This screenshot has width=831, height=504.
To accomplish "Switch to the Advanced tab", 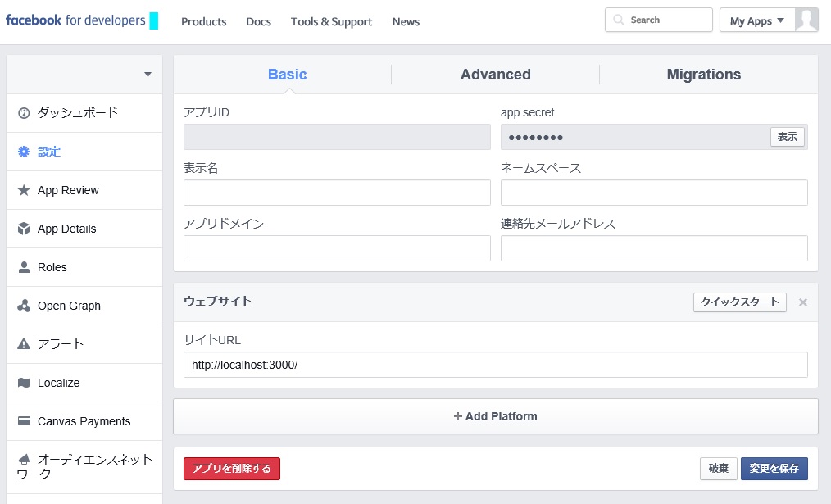I will click(496, 75).
